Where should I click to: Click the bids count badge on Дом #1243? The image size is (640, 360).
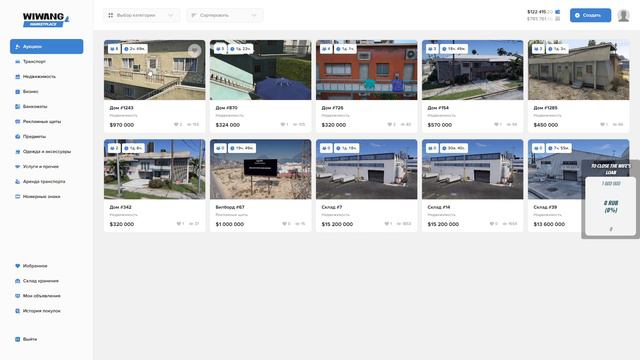[x=114, y=49]
